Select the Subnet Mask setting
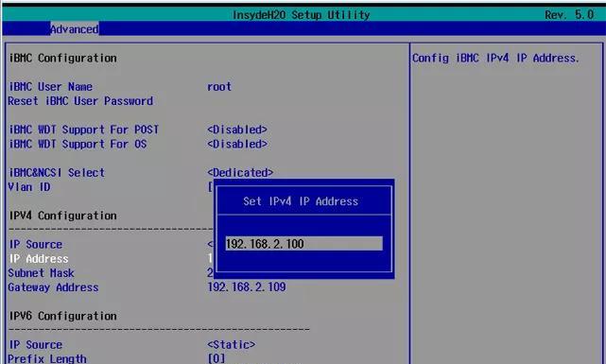 tap(41, 273)
